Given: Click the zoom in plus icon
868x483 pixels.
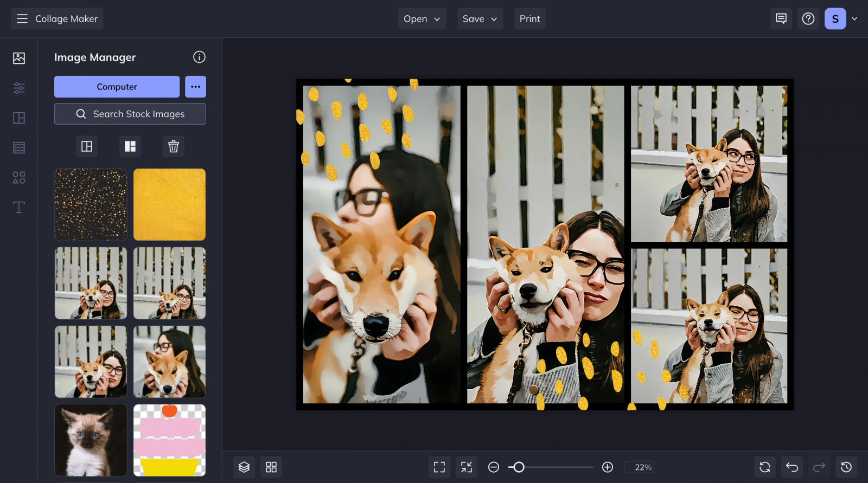Looking at the screenshot, I should pyautogui.click(x=608, y=467).
